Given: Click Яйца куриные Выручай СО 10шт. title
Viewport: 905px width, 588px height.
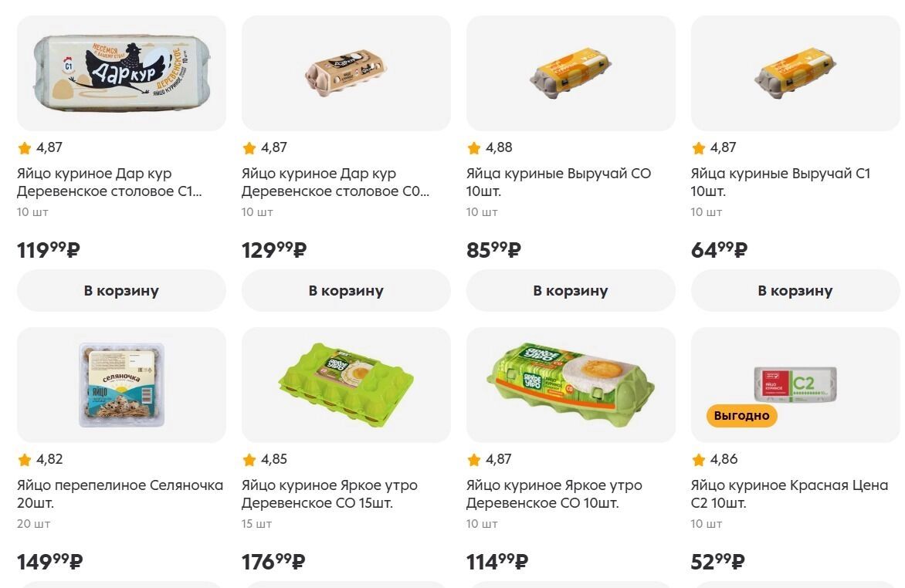Looking at the screenshot, I should pos(558,182).
